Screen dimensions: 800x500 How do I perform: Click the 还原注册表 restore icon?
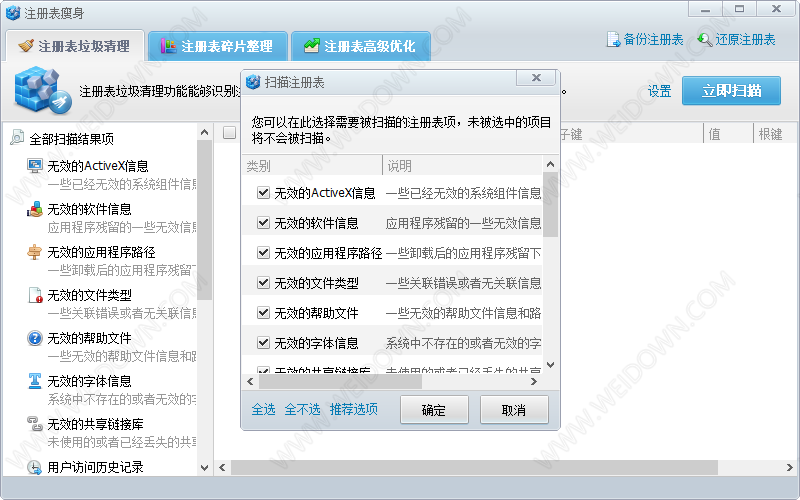click(705, 39)
